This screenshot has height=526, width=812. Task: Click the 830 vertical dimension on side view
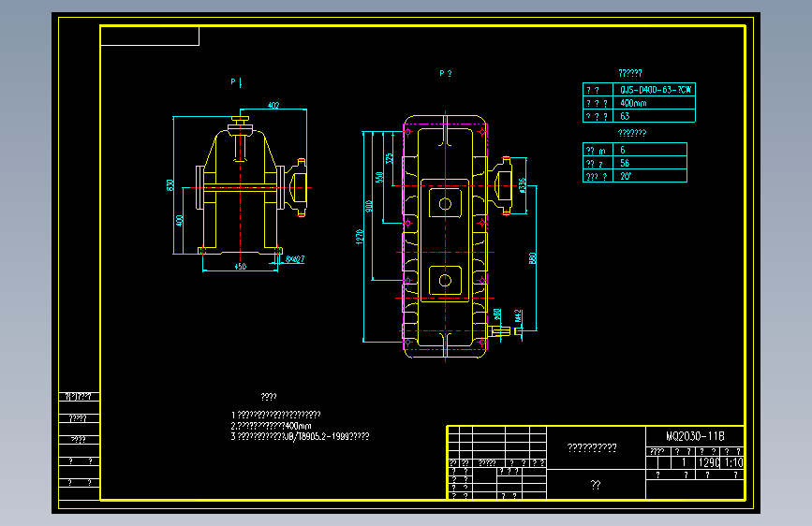point(170,185)
